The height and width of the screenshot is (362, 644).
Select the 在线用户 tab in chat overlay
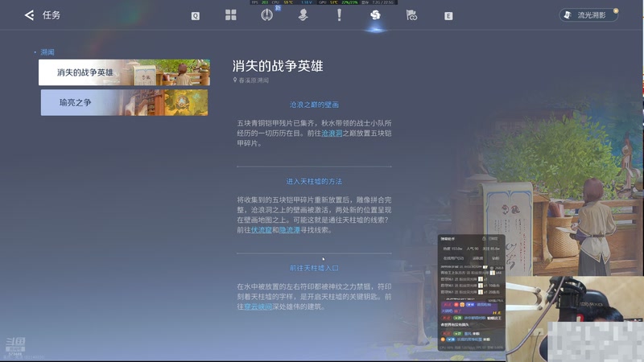[453, 258]
